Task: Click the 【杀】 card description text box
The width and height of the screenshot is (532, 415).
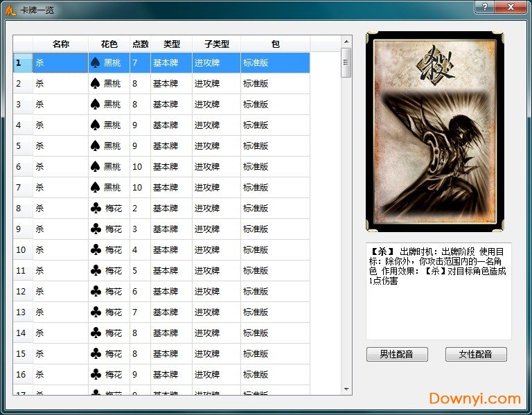Action: pos(438,291)
